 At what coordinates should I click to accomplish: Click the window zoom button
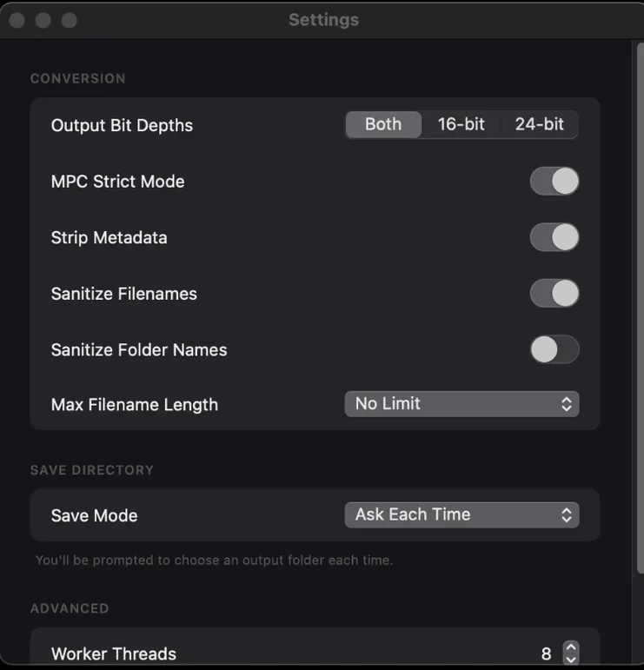(x=69, y=20)
